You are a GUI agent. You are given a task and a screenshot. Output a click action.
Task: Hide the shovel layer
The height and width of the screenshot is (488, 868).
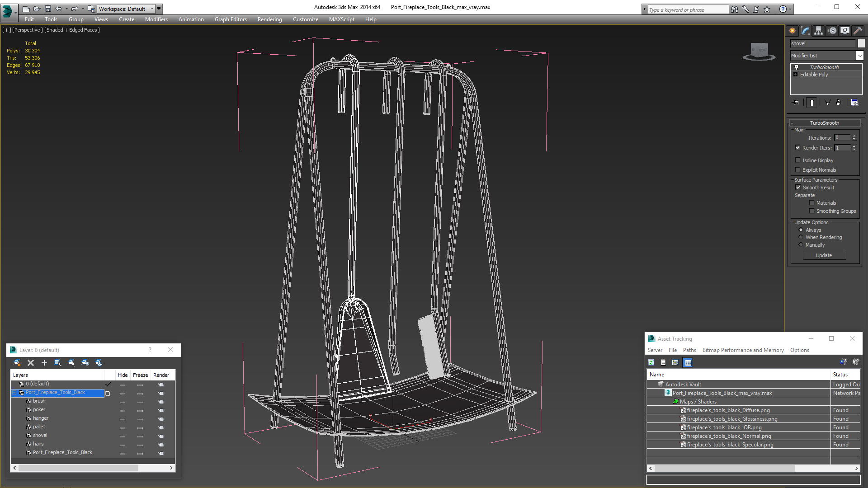[123, 435]
